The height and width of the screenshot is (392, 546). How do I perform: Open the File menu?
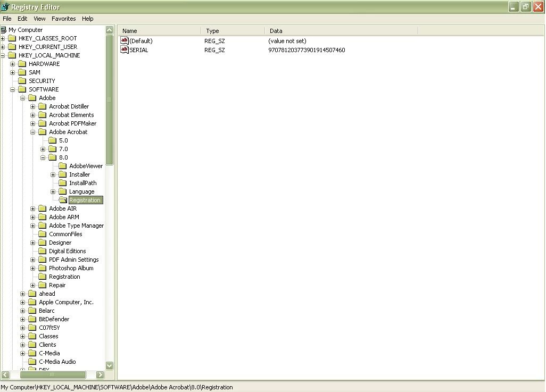(7, 19)
